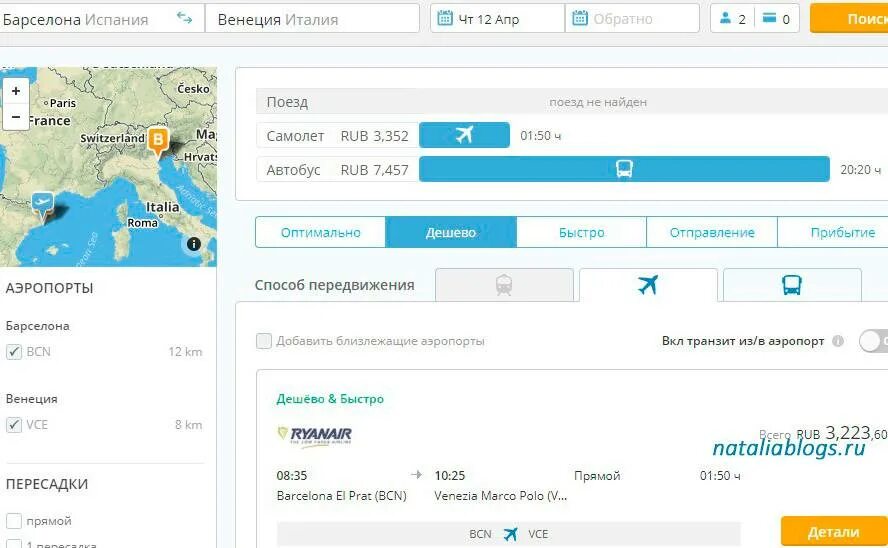Click the discount card icon
This screenshot has width=888, height=548.
pos(769,18)
